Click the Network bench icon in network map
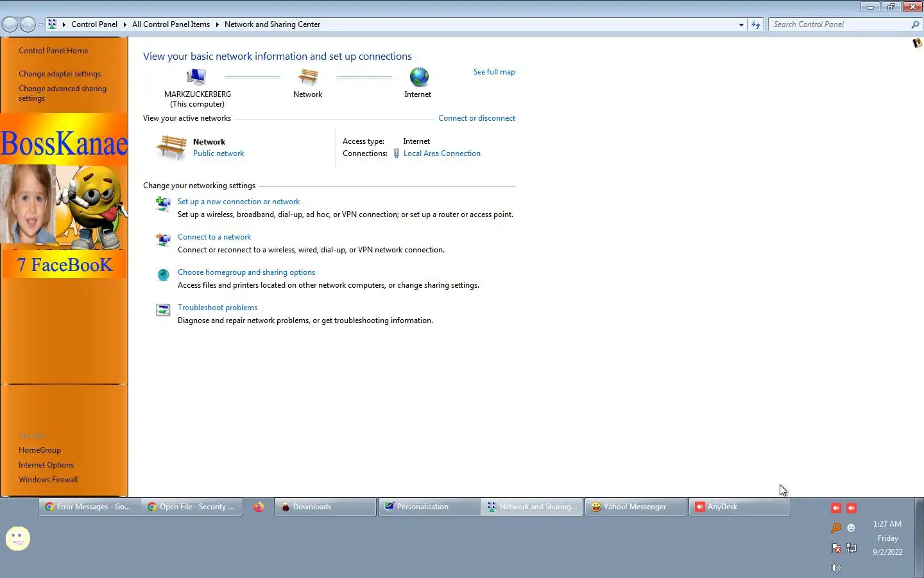Viewport: 924px width, 578px height. click(308, 77)
